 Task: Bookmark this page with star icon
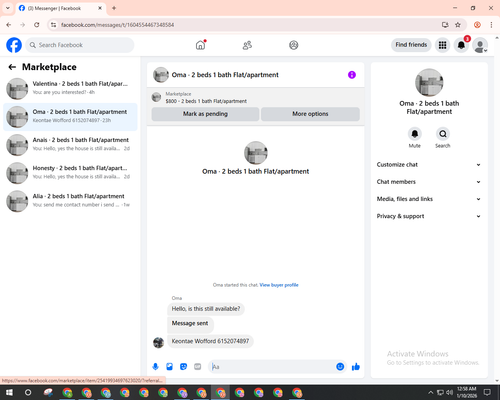[x=458, y=25]
